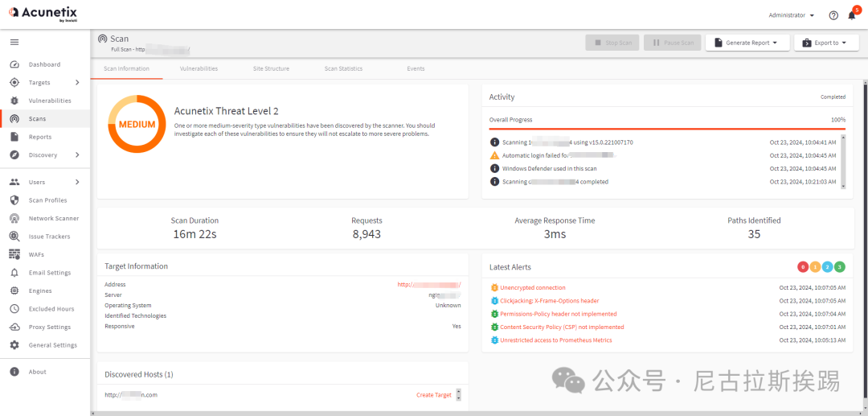Click the orange medium-severity count badge

pyautogui.click(x=816, y=267)
